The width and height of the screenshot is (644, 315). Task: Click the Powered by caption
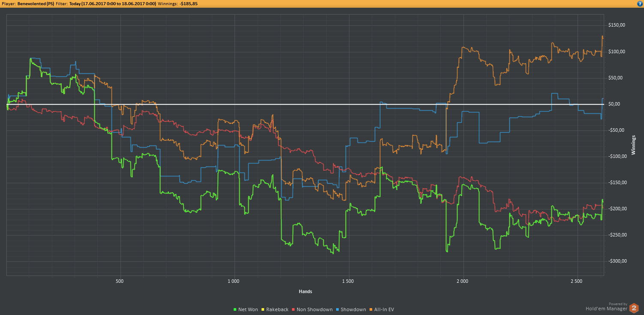point(618,303)
